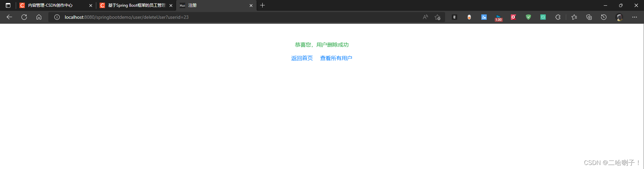This screenshot has width=644, height=169.
Task: View site information icon in address bar
Action: 57,17
